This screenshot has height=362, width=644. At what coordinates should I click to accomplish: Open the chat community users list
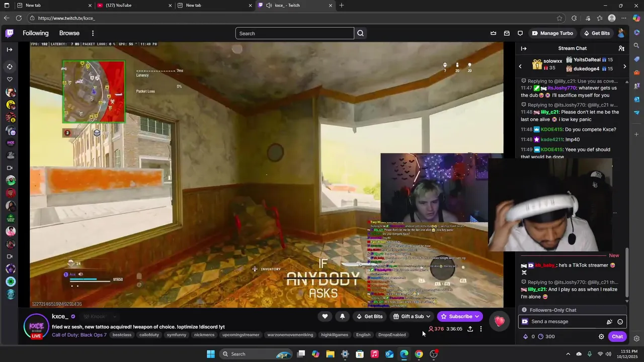click(621, 48)
